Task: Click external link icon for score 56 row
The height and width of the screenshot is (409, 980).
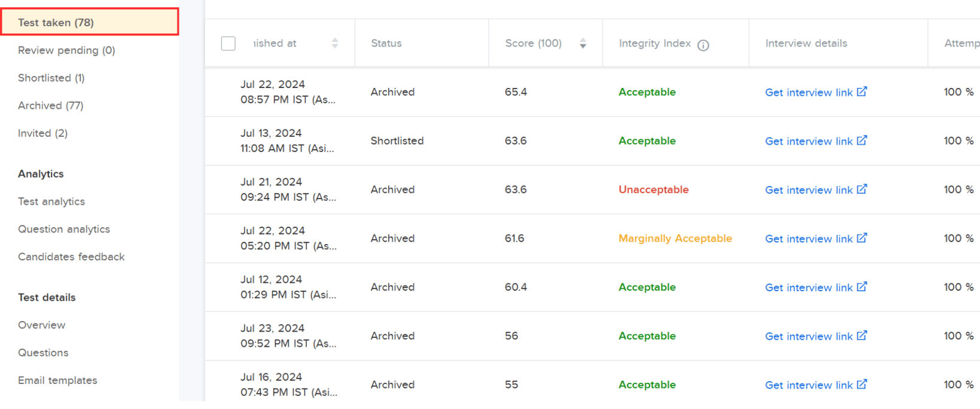Action: coord(862,335)
